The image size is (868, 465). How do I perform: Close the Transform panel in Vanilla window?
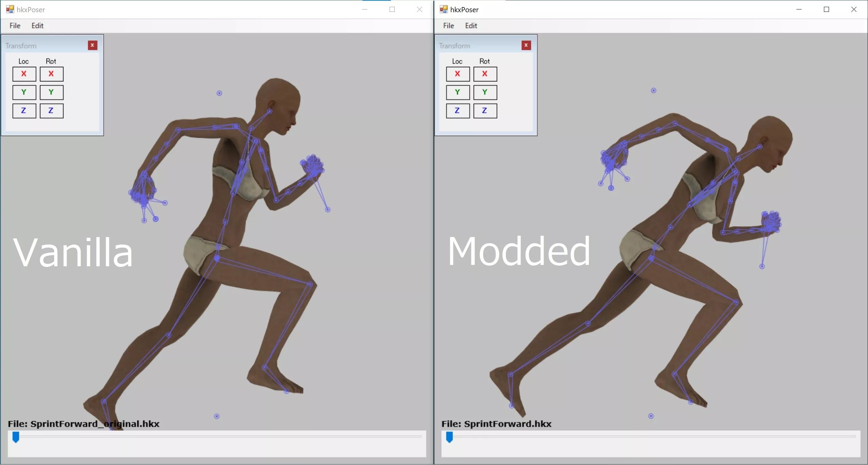(93, 45)
